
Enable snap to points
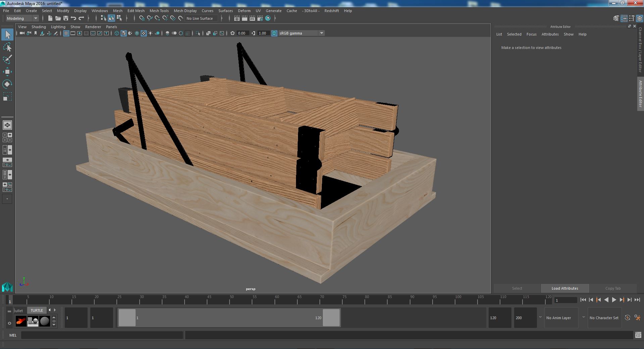[157, 18]
